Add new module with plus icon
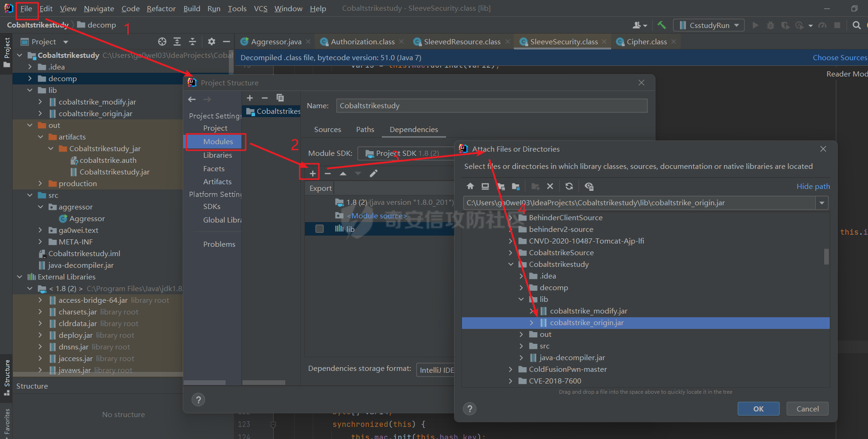The image size is (868, 439). pos(250,98)
